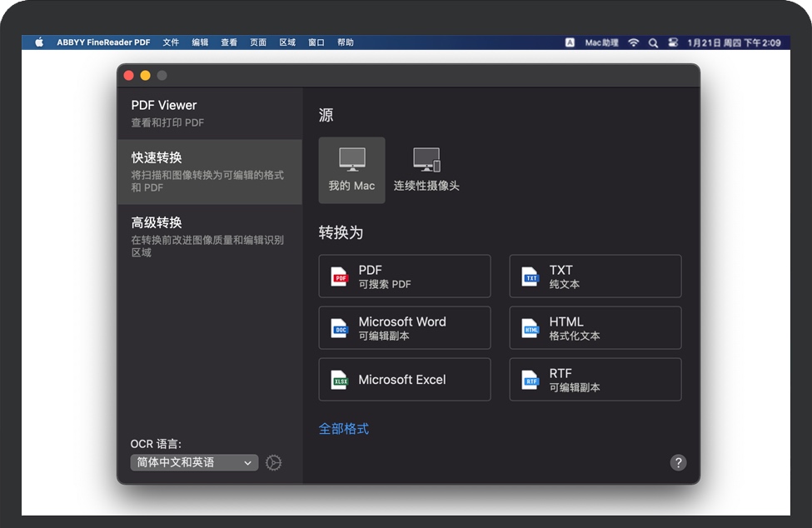Expand the OCR 语言 dropdown
The height and width of the screenshot is (528, 812).
[x=194, y=463]
